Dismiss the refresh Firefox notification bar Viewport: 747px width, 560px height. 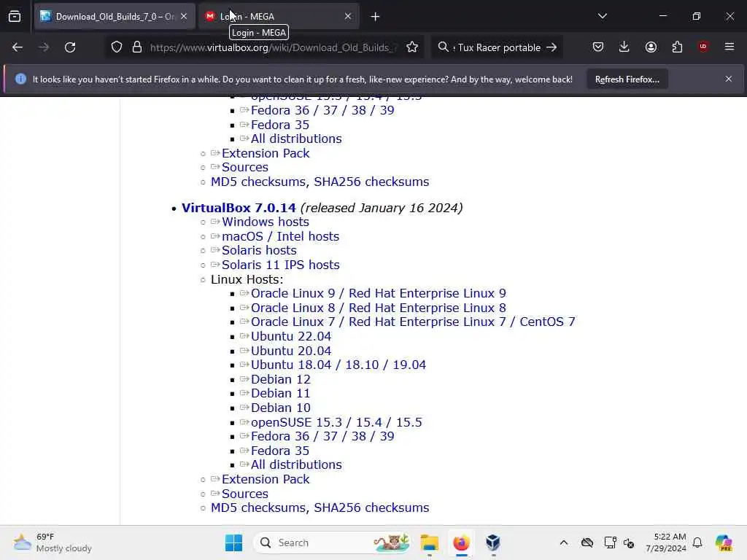click(x=729, y=79)
